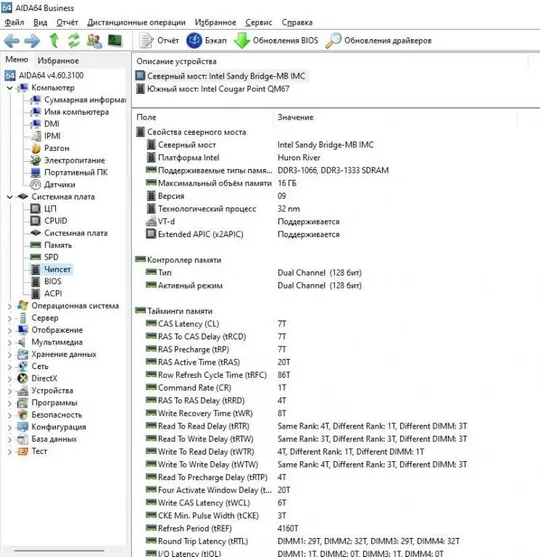Expand the Отображение tree node
The image size is (540, 557).
[x=10, y=330]
